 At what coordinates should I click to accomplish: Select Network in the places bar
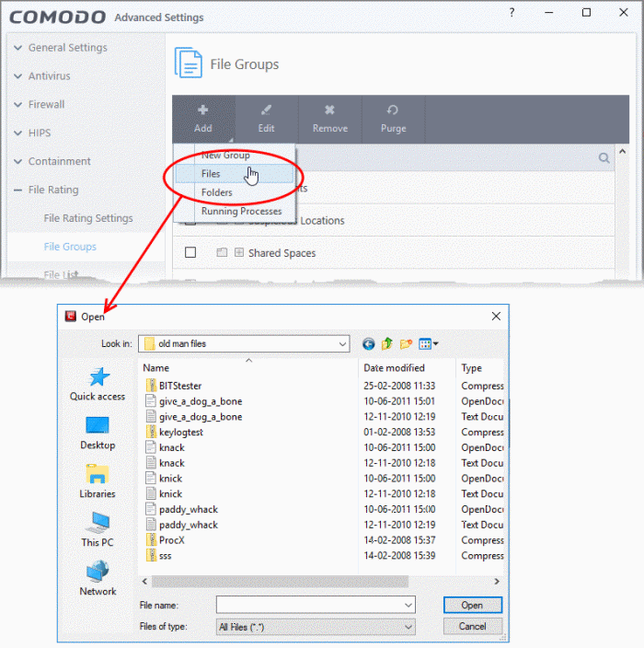pyautogui.click(x=98, y=579)
